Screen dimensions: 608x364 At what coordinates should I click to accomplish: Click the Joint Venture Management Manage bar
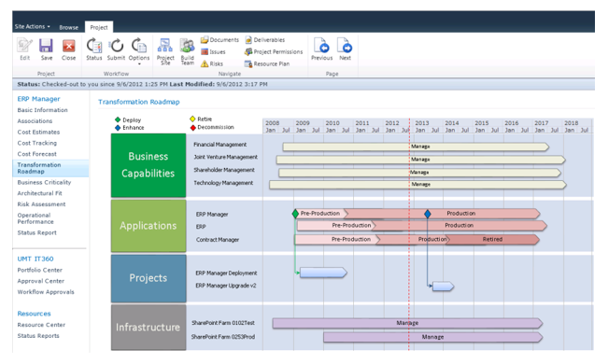click(x=420, y=160)
